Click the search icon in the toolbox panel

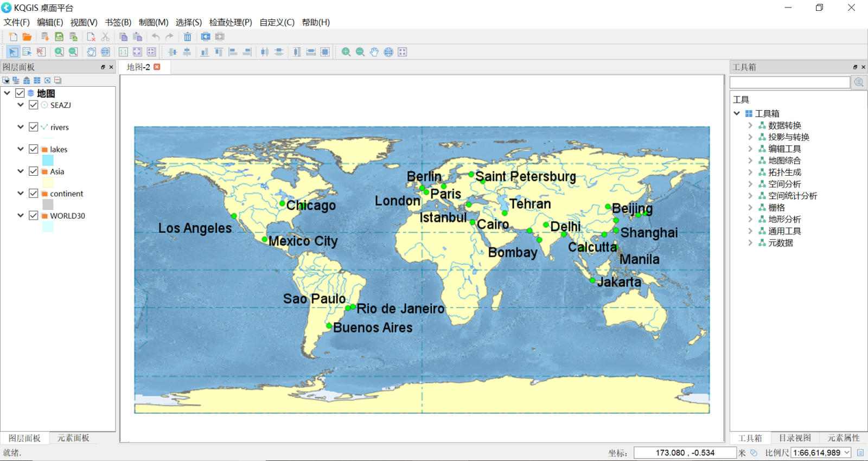859,82
